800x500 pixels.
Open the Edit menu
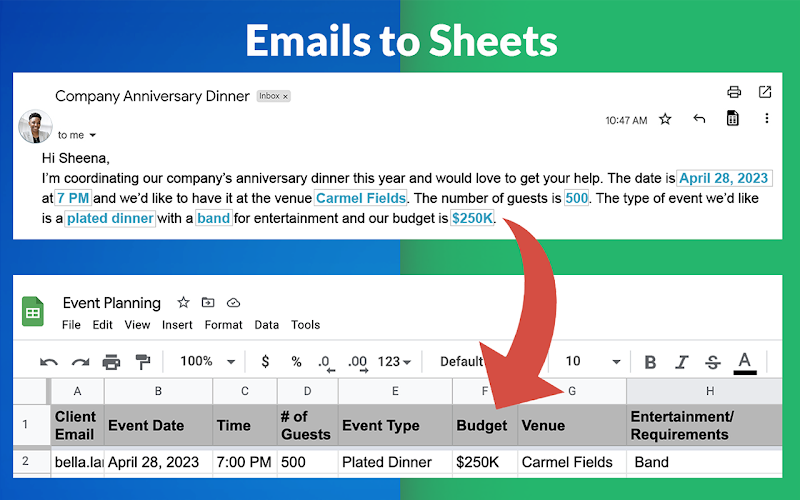point(102,325)
